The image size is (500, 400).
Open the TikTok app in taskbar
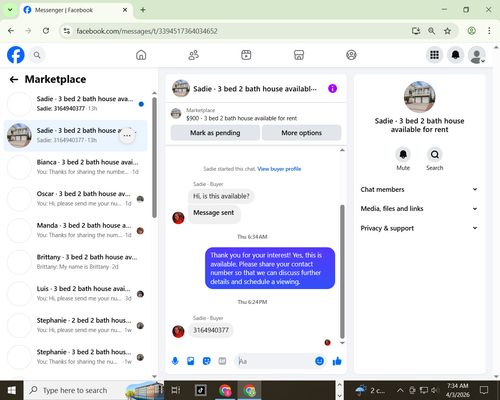pos(200,390)
